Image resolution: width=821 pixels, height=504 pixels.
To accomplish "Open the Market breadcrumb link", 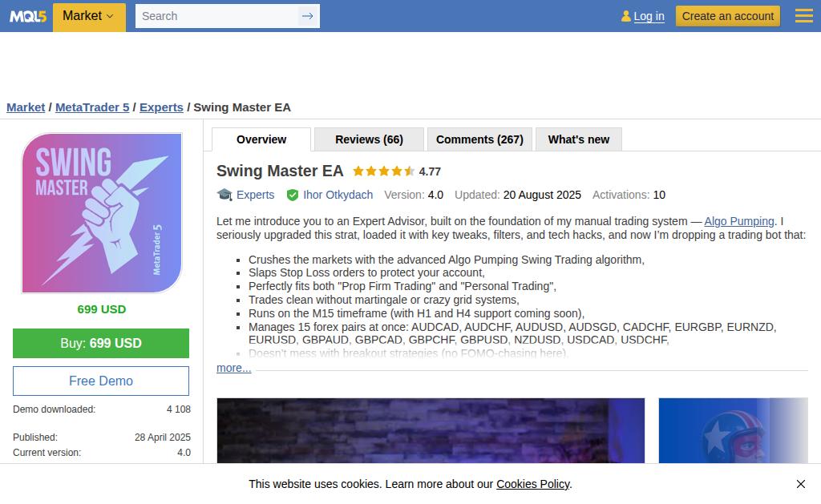I will [x=26, y=107].
